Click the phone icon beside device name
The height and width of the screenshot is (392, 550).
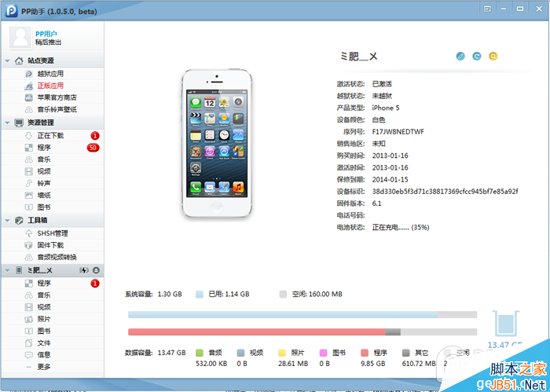19,270
